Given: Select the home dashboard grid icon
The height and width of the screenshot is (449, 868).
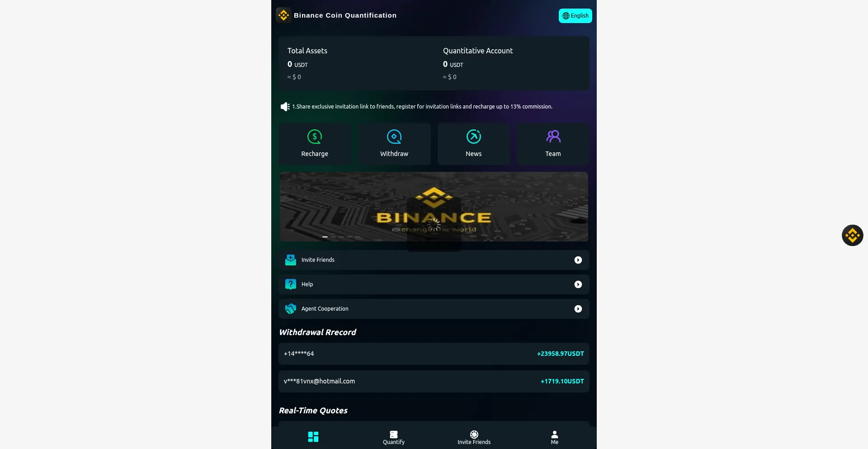Looking at the screenshot, I should 313,437.
